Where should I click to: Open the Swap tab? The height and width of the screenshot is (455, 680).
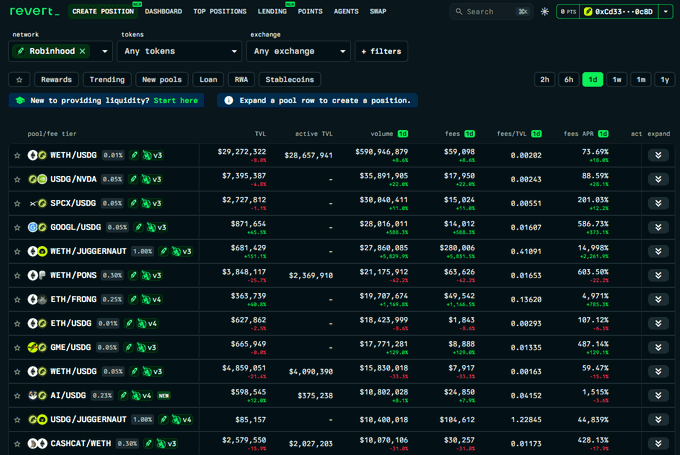(x=378, y=12)
